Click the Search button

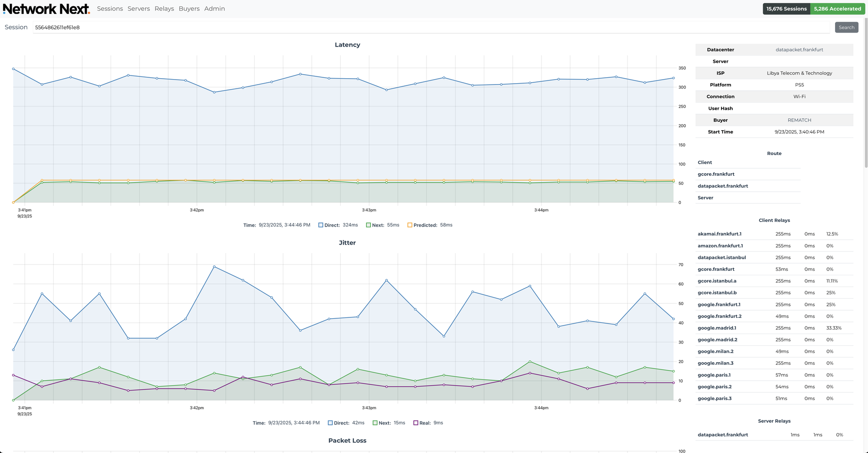[846, 28]
